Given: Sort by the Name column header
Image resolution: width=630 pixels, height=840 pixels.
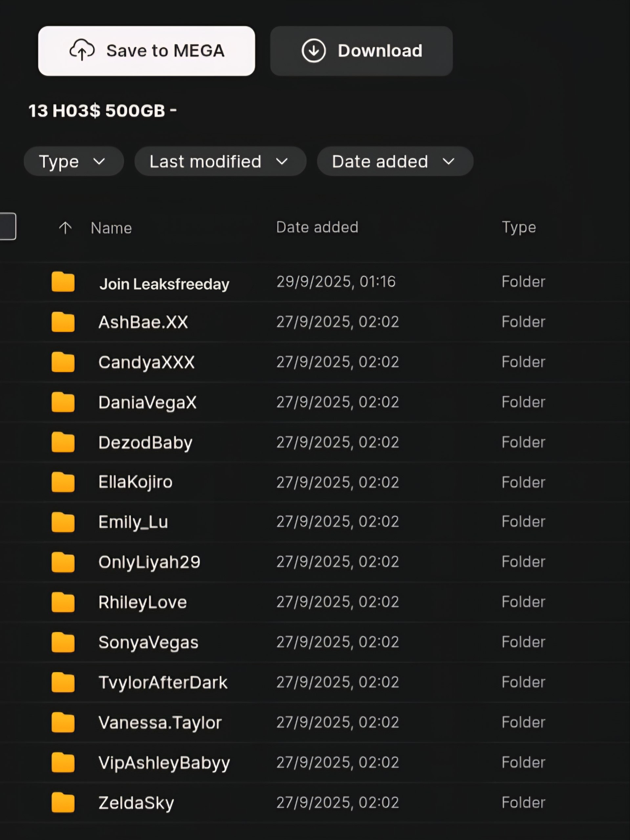Looking at the screenshot, I should (x=111, y=228).
